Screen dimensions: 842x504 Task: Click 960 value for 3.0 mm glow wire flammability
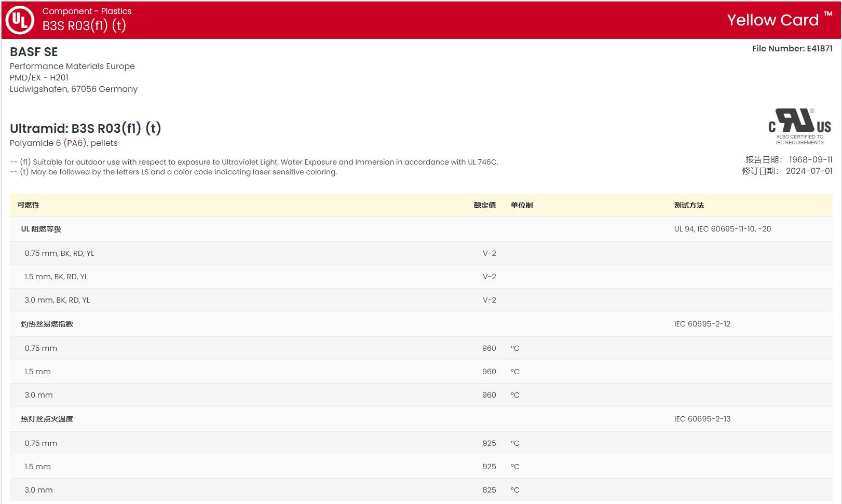pyautogui.click(x=489, y=395)
